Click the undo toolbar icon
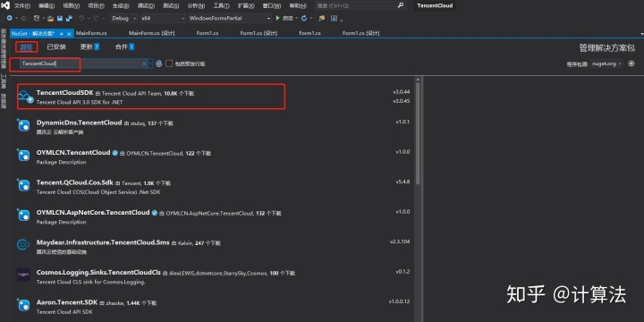The height and width of the screenshot is (322, 644). (x=80, y=19)
